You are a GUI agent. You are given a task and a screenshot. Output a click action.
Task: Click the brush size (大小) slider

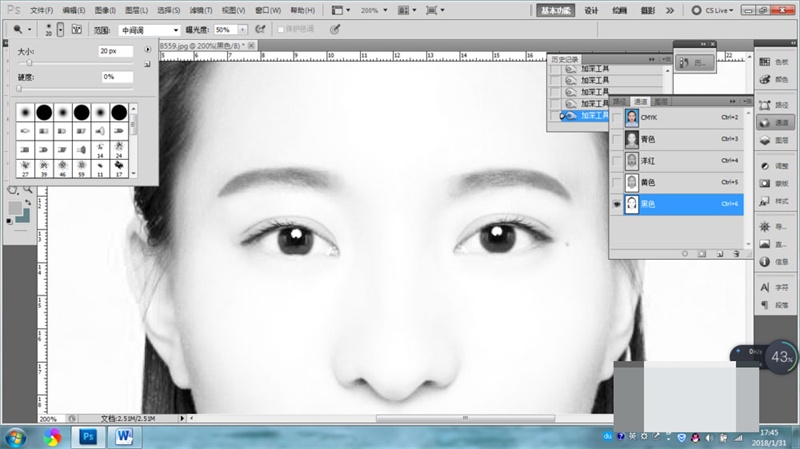[29, 63]
